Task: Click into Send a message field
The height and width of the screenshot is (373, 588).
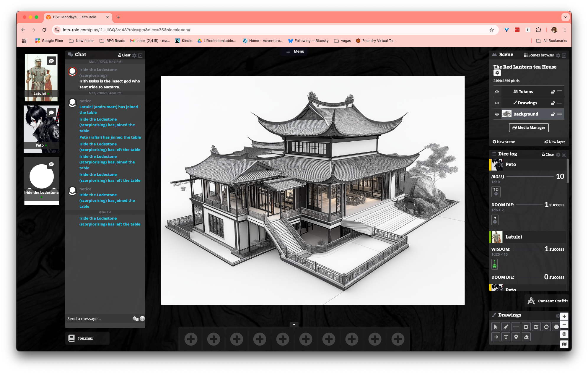Action: [x=99, y=319]
